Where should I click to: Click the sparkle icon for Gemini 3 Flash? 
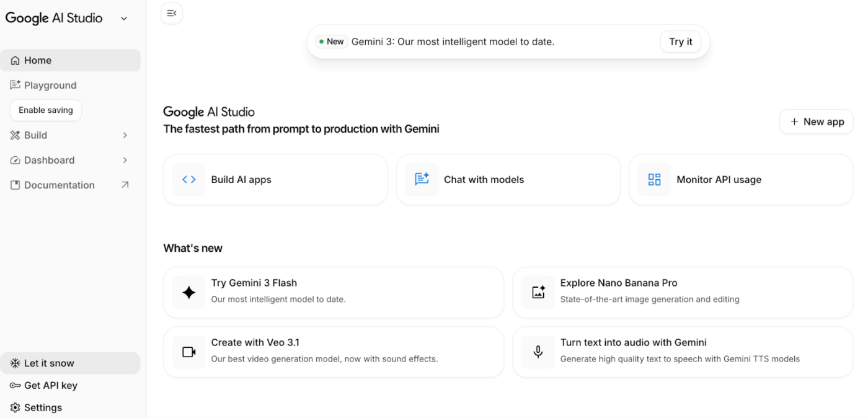click(188, 291)
